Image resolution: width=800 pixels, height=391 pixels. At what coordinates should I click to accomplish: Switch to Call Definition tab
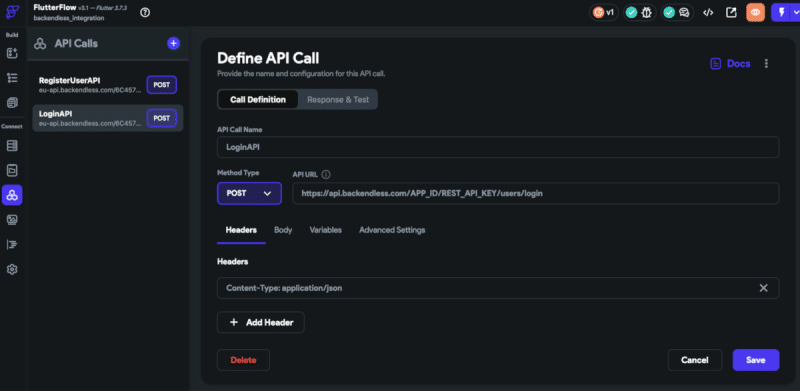tap(258, 100)
